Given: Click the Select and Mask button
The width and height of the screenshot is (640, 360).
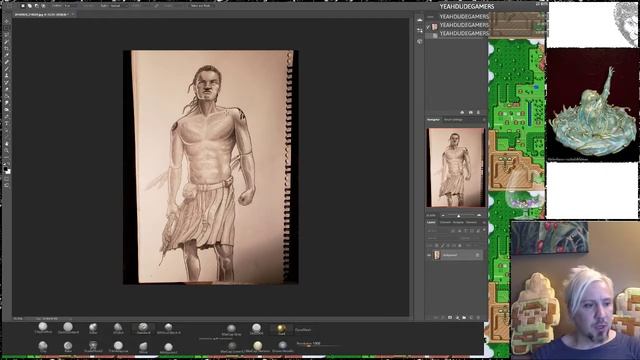Looking at the screenshot, I should (x=200, y=6).
